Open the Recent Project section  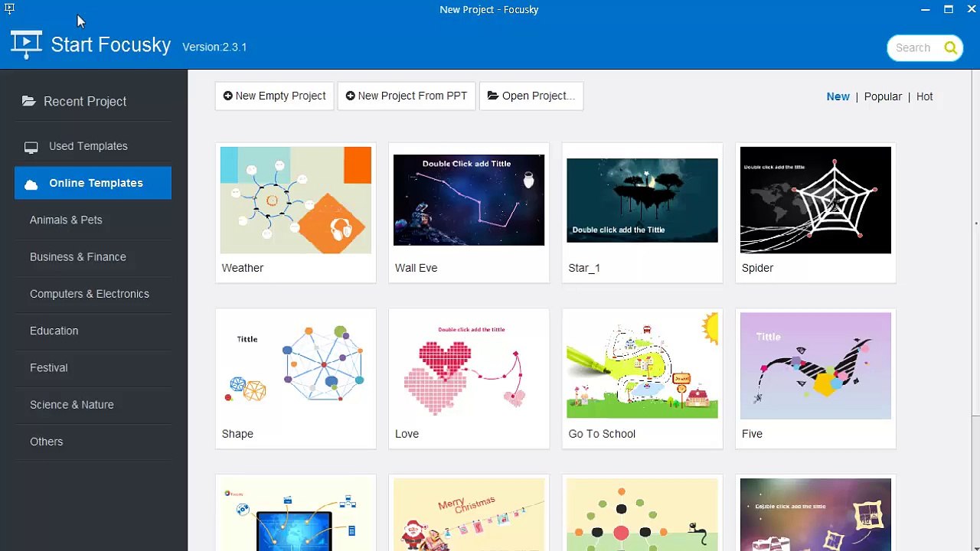click(x=93, y=101)
